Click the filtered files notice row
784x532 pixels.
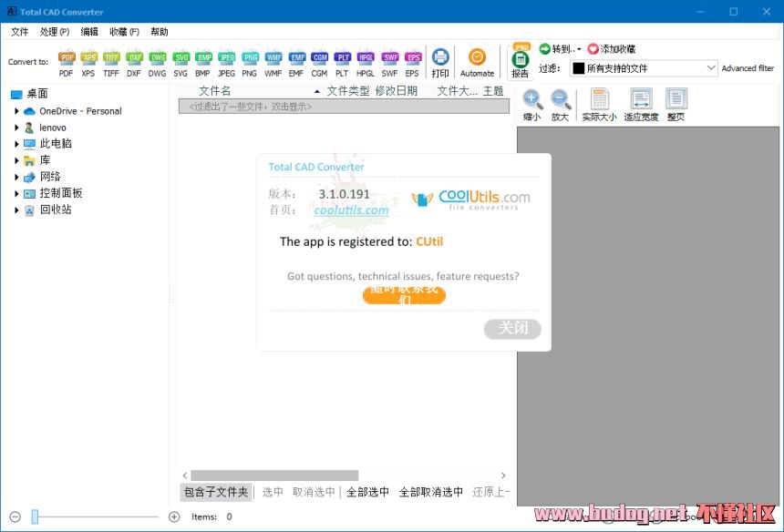(x=344, y=107)
